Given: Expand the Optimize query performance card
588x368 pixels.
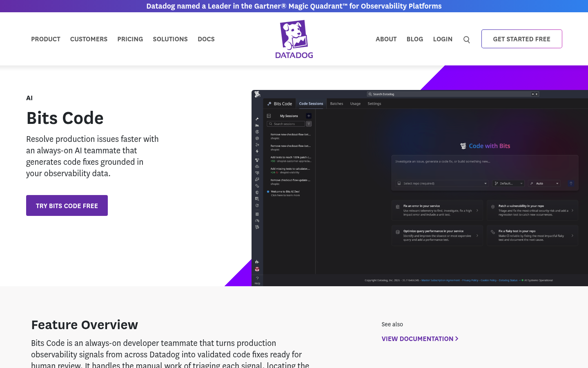Looking at the screenshot, I should 437,236.
